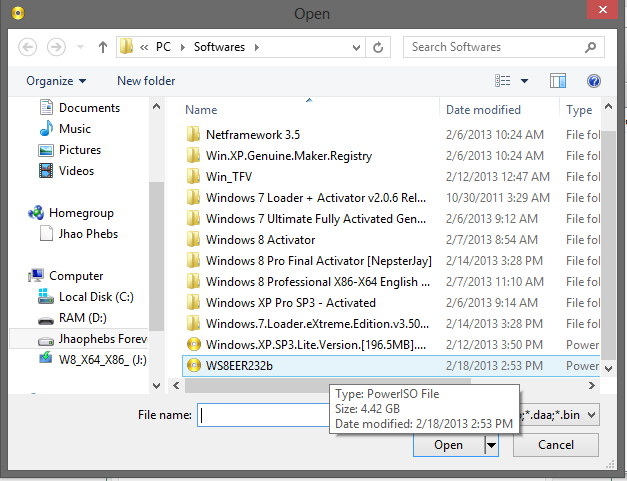The width and height of the screenshot is (627, 481).
Task: Click PC in the address breadcrumb
Action: click(163, 47)
